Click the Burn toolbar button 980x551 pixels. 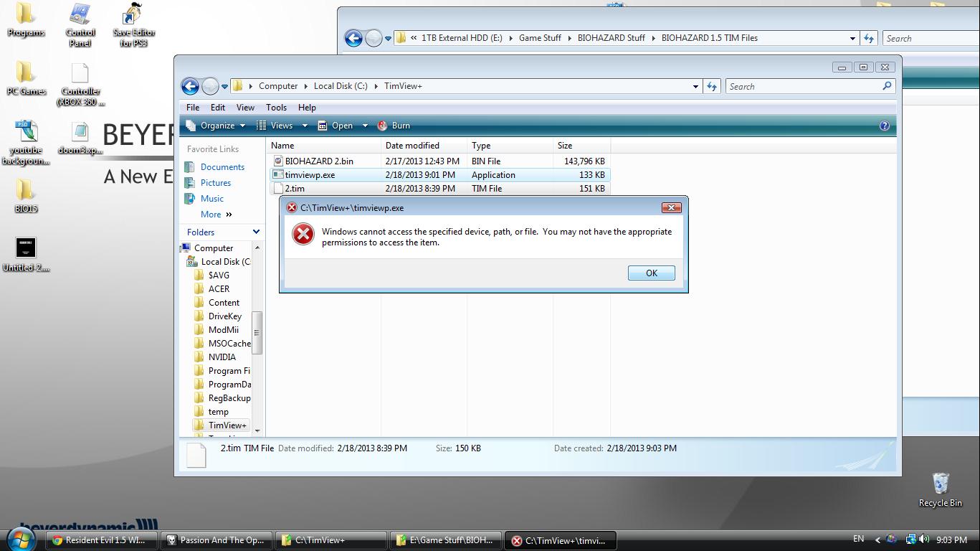coord(394,126)
